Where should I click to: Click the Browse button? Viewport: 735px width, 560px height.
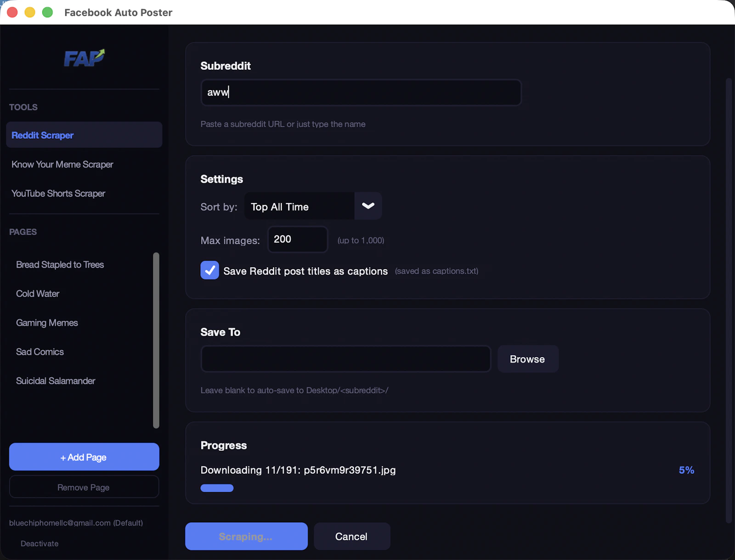pyautogui.click(x=528, y=359)
